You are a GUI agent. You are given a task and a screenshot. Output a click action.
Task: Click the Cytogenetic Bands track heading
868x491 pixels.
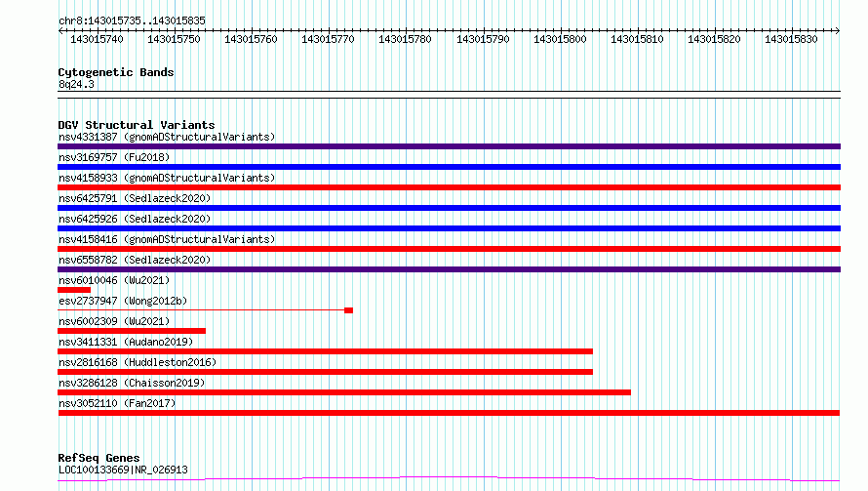[116, 72]
